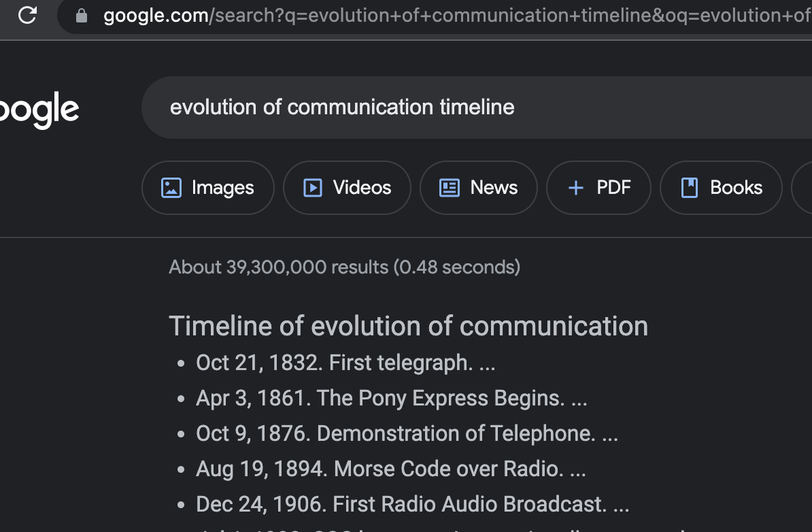Click the lock site-info icon
812x532 pixels.
pos(82,16)
